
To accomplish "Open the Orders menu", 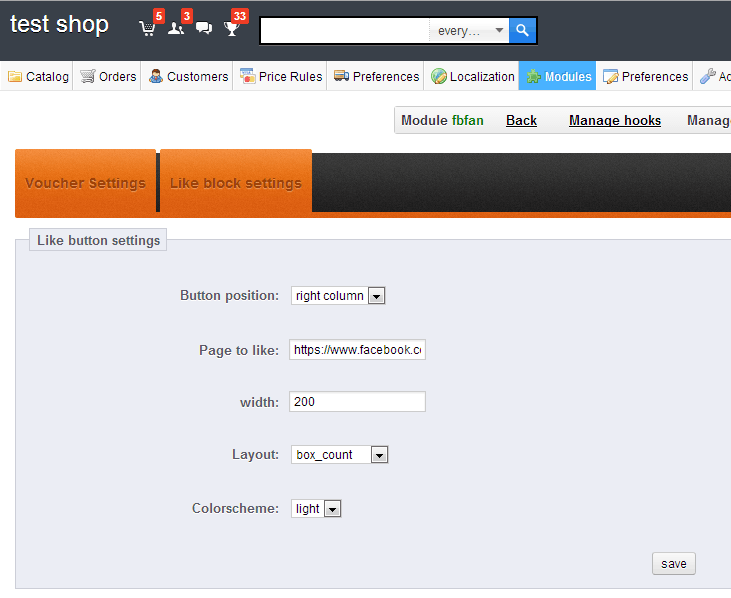I will 107,76.
